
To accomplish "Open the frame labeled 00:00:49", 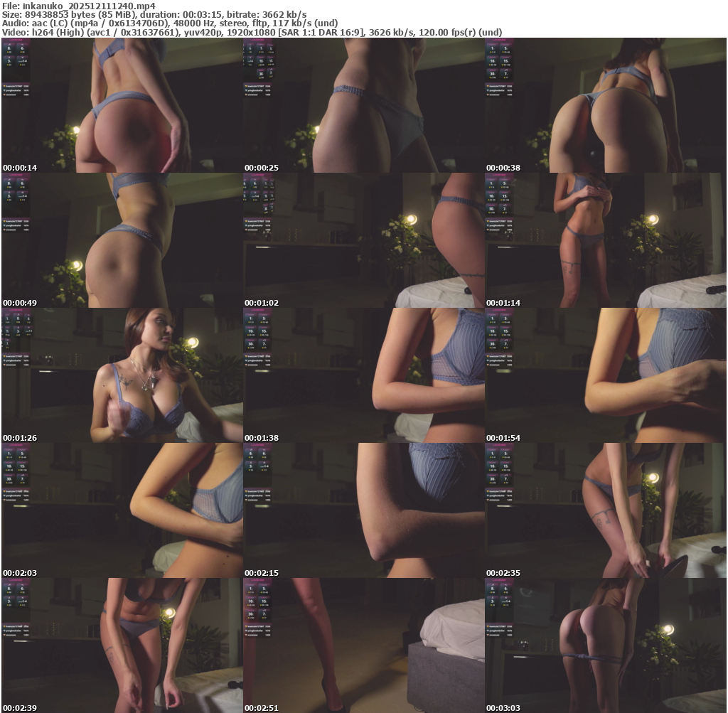I will pyautogui.click(x=122, y=240).
